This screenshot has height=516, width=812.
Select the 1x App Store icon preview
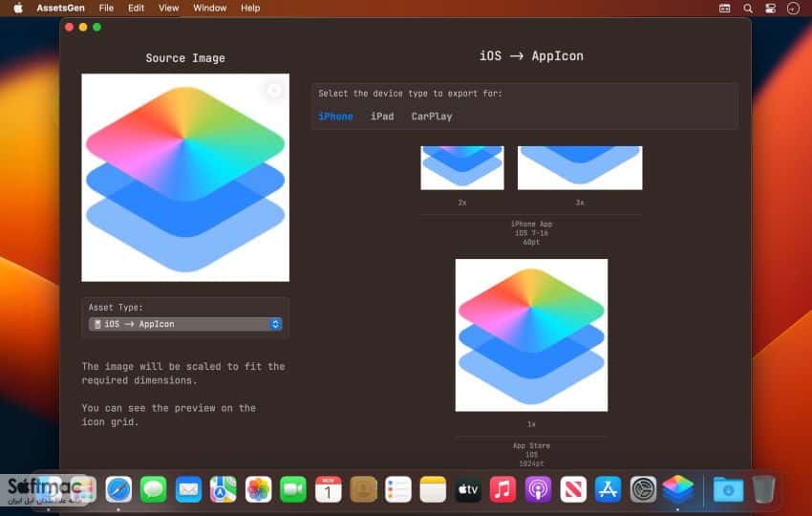tap(531, 335)
